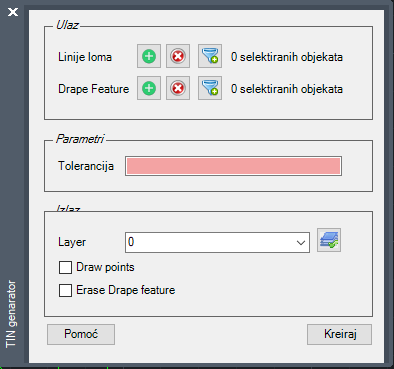Click the Kreiraj button
The image size is (394, 369).
click(339, 334)
